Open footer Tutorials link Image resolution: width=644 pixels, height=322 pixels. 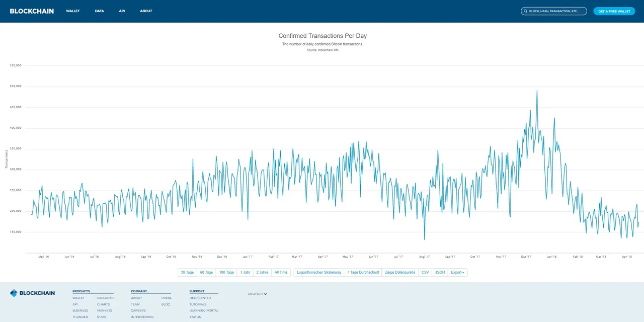198,304
